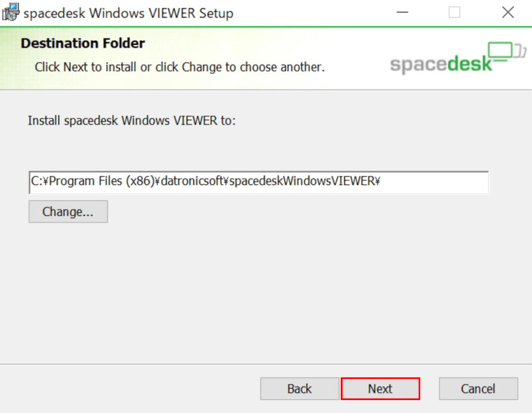Click the installer icon in title bar
Screen dimensions: 532x413
(x=10, y=12)
